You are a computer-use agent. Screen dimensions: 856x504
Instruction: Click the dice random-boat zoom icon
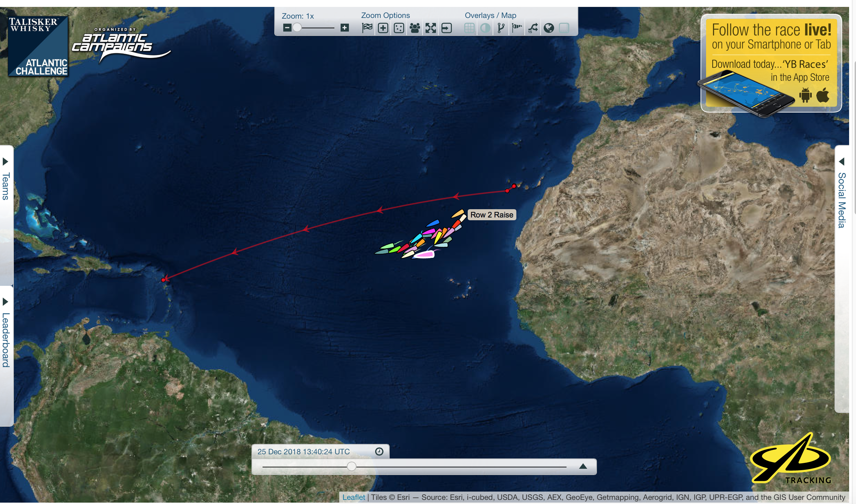(x=399, y=28)
